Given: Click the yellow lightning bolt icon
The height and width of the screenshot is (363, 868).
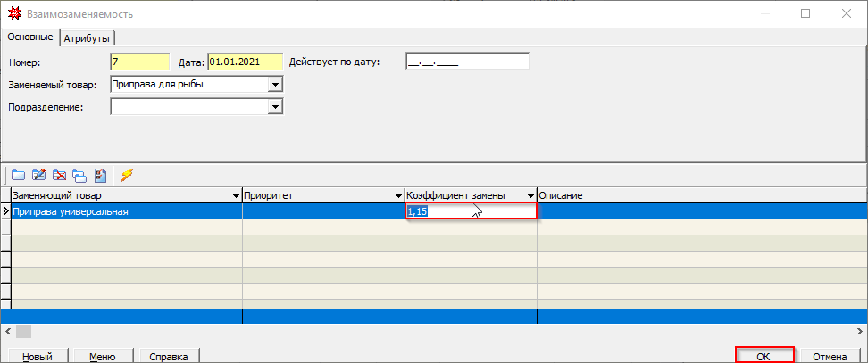Looking at the screenshot, I should click(127, 176).
